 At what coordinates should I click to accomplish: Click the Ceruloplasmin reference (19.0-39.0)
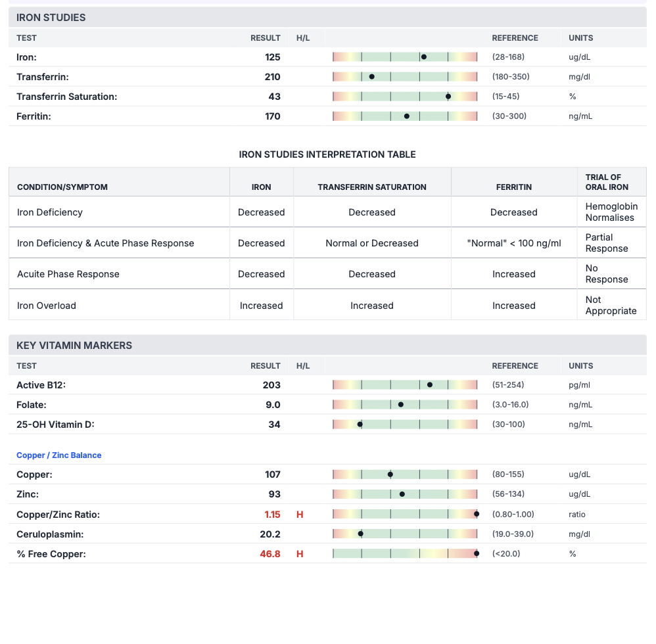coord(513,534)
